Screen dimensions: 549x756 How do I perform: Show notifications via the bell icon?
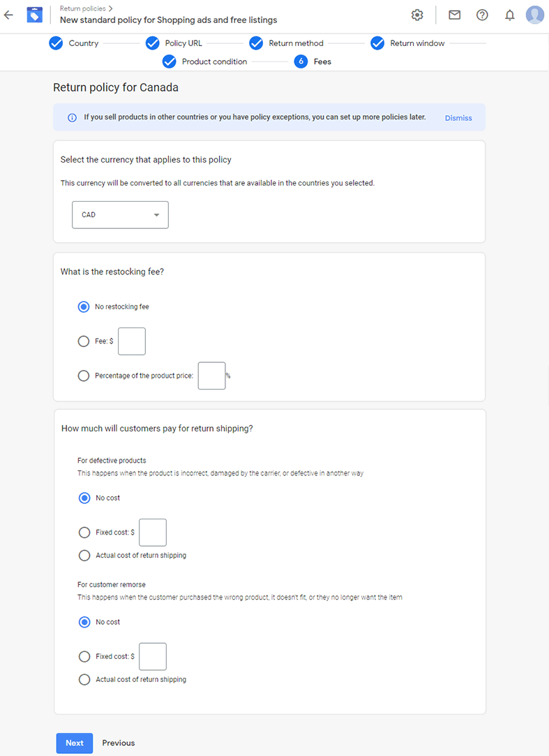tap(509, 15)
